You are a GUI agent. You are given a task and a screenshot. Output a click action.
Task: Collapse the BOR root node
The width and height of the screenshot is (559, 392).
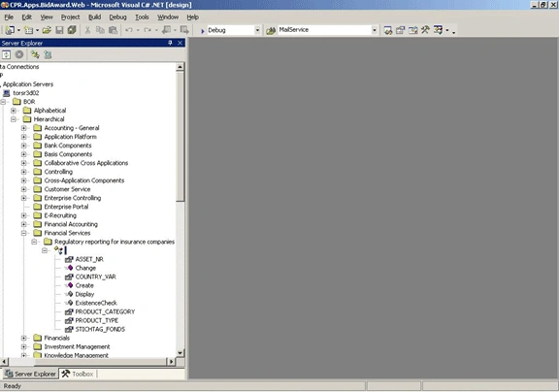(3, 102)
